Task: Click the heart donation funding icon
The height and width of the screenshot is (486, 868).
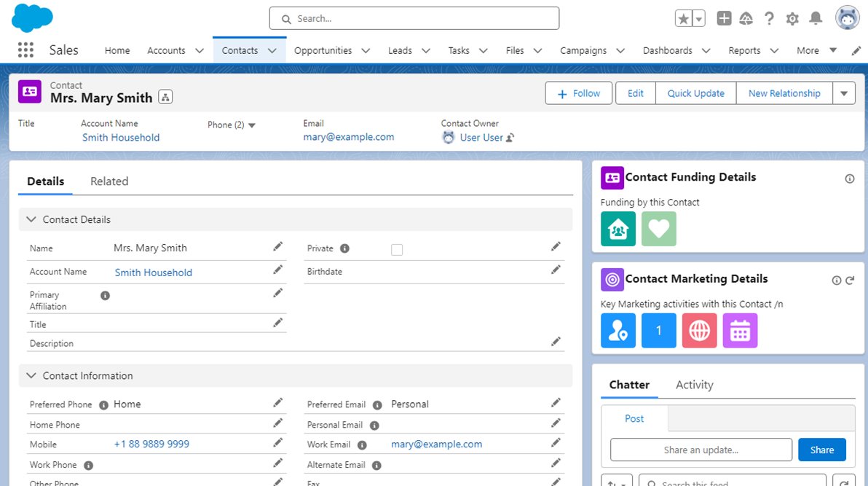Action: click(659, 228)
